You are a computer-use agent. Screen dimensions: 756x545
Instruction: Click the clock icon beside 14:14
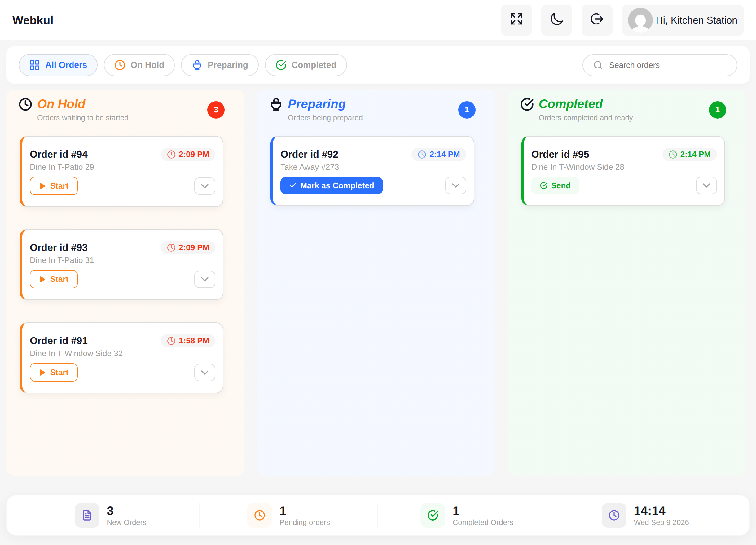[614, 515]
